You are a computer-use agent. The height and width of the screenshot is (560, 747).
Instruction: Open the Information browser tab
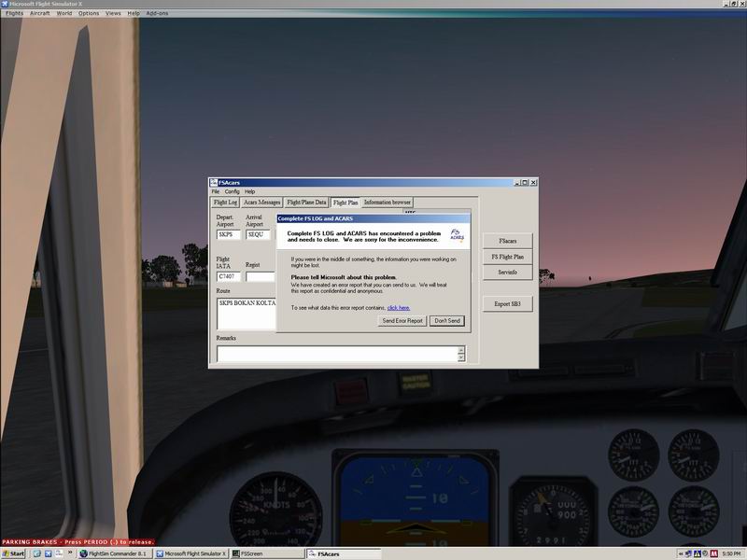click(387, 203)
